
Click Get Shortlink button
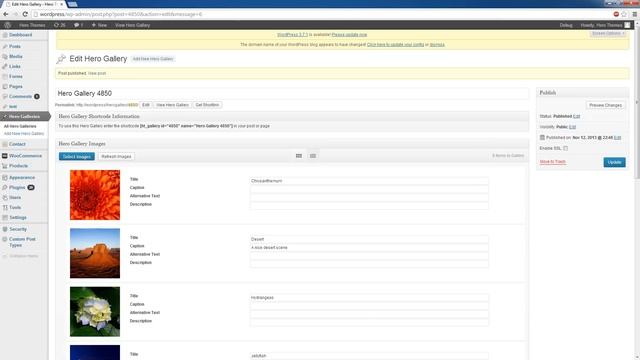(x=207, y=105)
